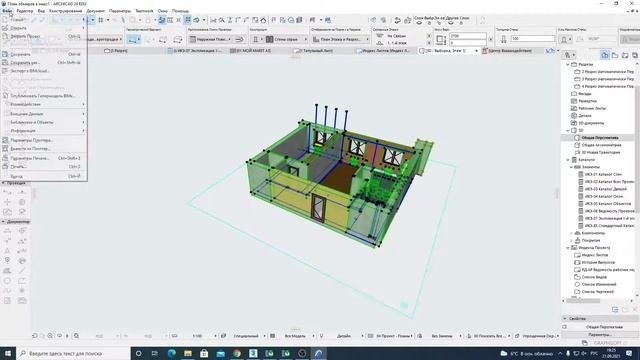Open the Документ menu
This screenshot has height=360, width=640.
point(96,11)
